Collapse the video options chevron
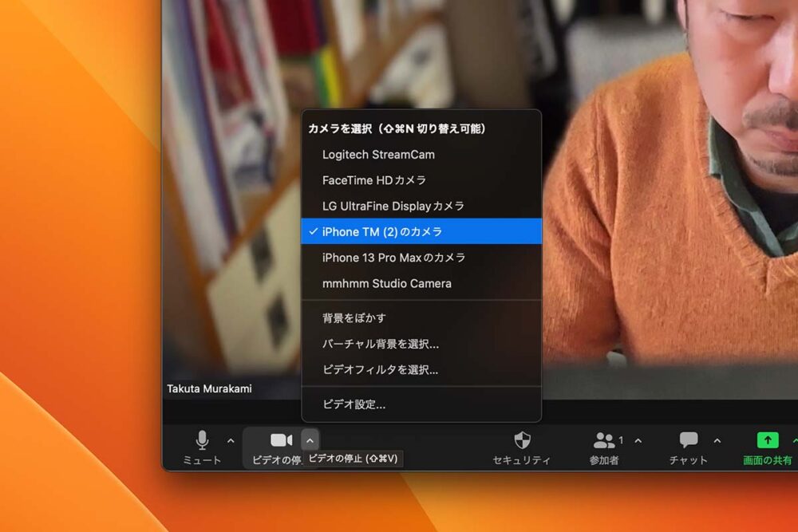Image resolution: width=798 pixels, height=532 pixels. (x=310, y=439)
